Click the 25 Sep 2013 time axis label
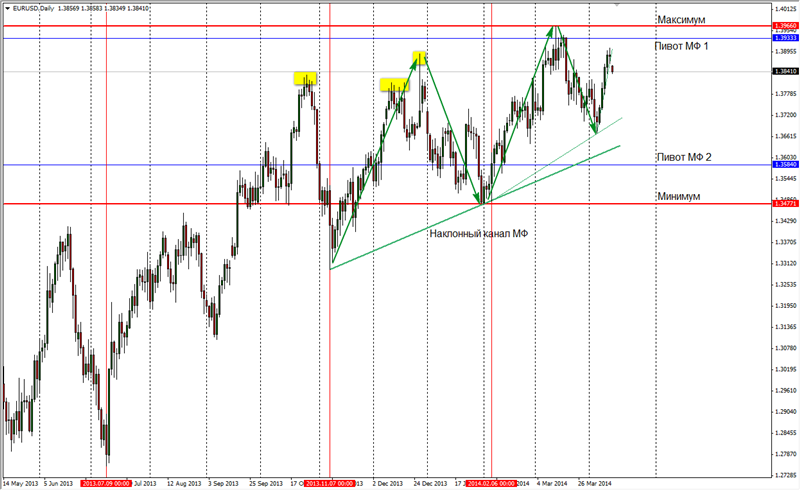Screen dimensions: 800x490 (266, 483)
